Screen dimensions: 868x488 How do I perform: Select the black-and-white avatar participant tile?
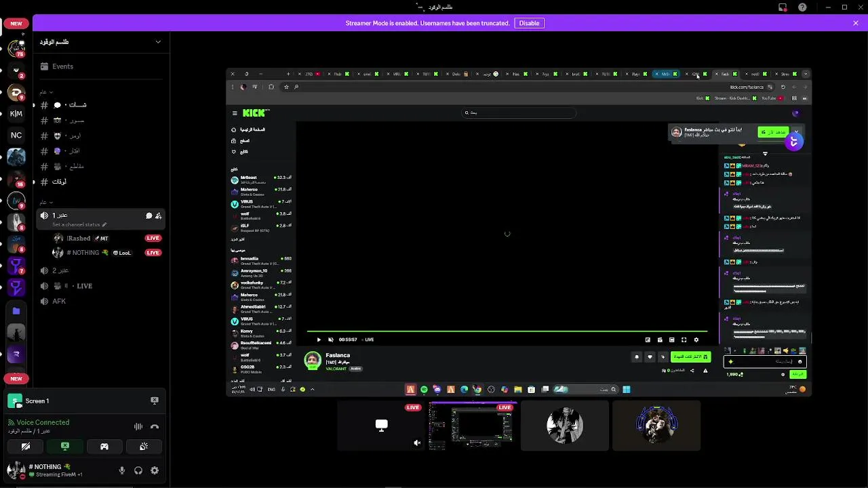565,426
